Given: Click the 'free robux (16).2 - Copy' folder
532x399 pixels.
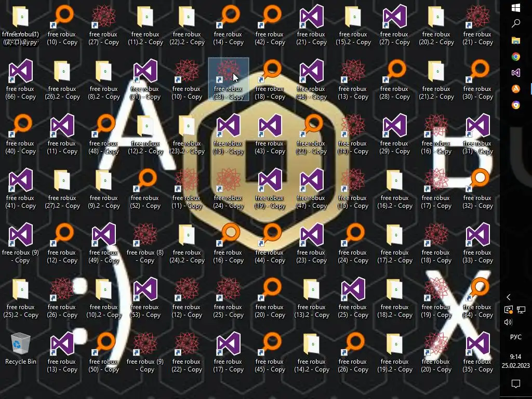Looking at the screenshot, I should point(395,189).
